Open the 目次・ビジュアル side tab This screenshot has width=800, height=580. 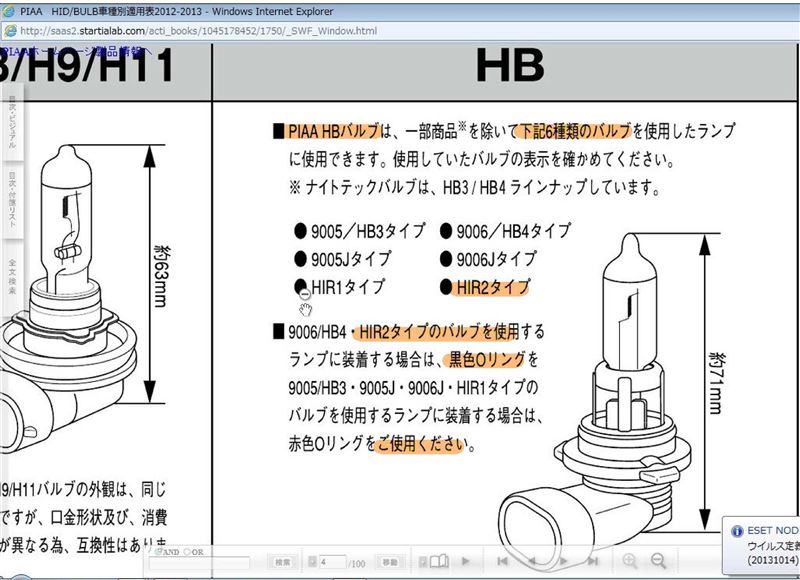click(12, 121)
